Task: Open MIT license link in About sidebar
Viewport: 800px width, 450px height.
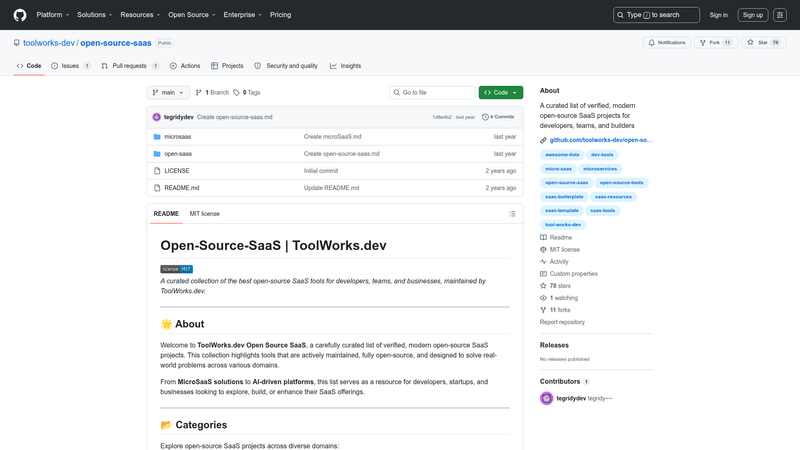Action: (x=560, y=249)
